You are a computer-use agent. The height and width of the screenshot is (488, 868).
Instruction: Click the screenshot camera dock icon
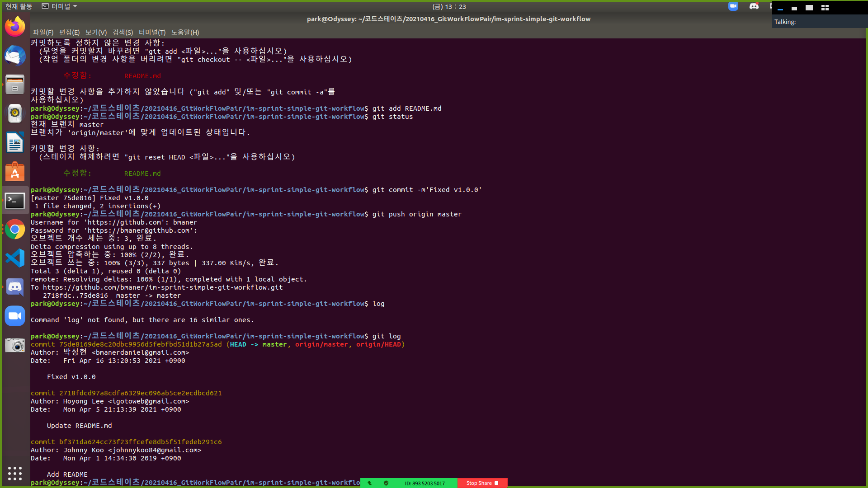point(15,345)
